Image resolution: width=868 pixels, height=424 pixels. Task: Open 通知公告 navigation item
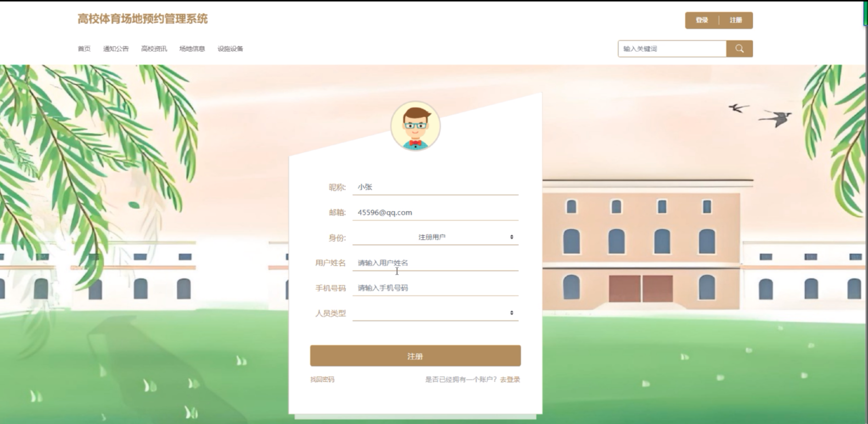(116, 49)
